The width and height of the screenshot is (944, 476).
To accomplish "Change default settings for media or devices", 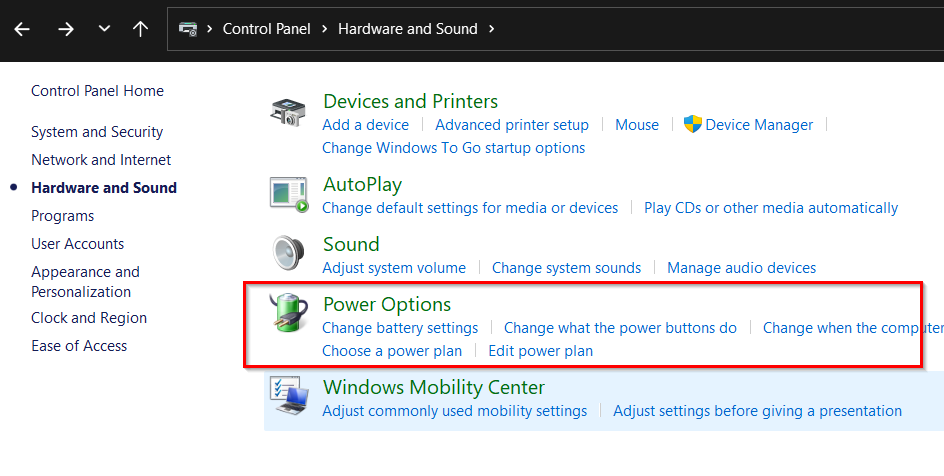I will [470, 208].
